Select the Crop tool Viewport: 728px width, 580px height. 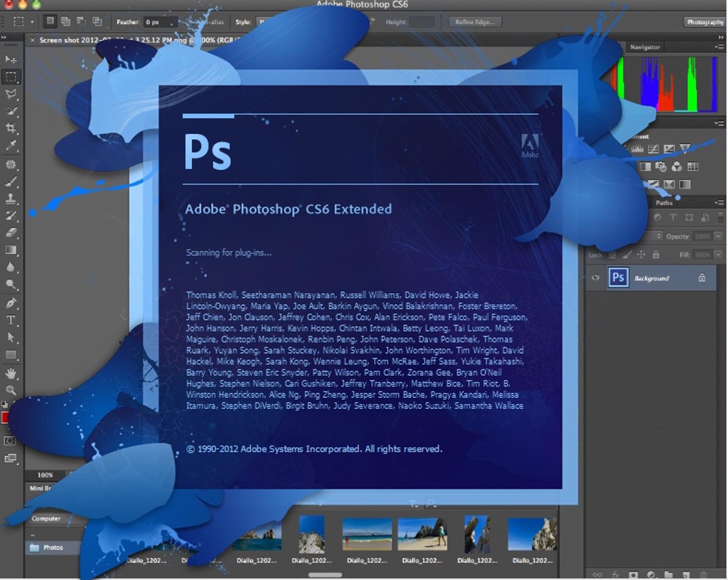click(x=11, y=128)
